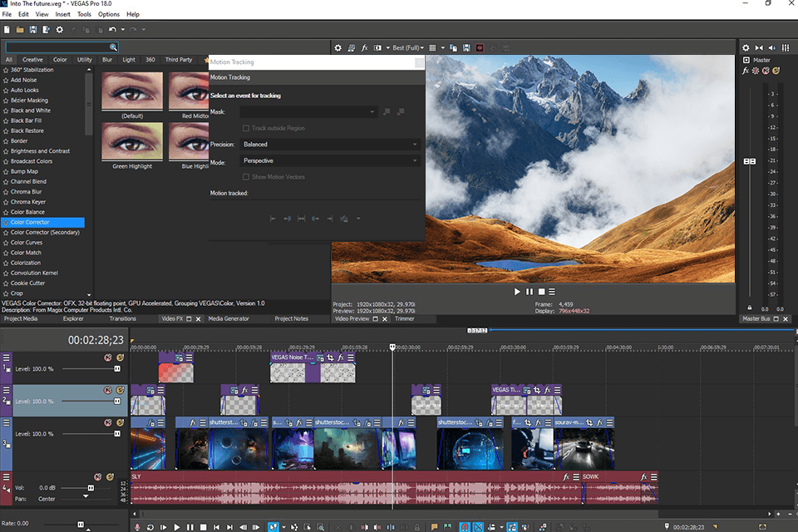
Task: Toggle loop playback in timeline transport
Action: click(x=150, y=527)
